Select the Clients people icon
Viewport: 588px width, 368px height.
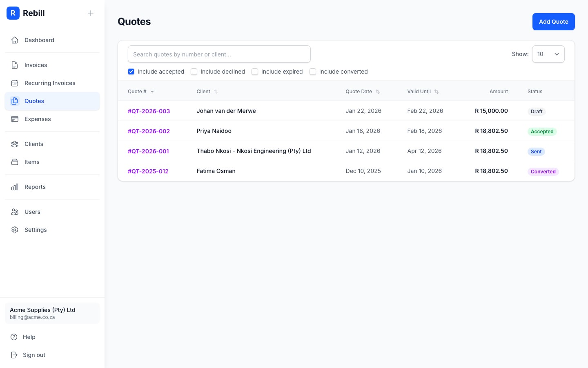click(15, 144)
